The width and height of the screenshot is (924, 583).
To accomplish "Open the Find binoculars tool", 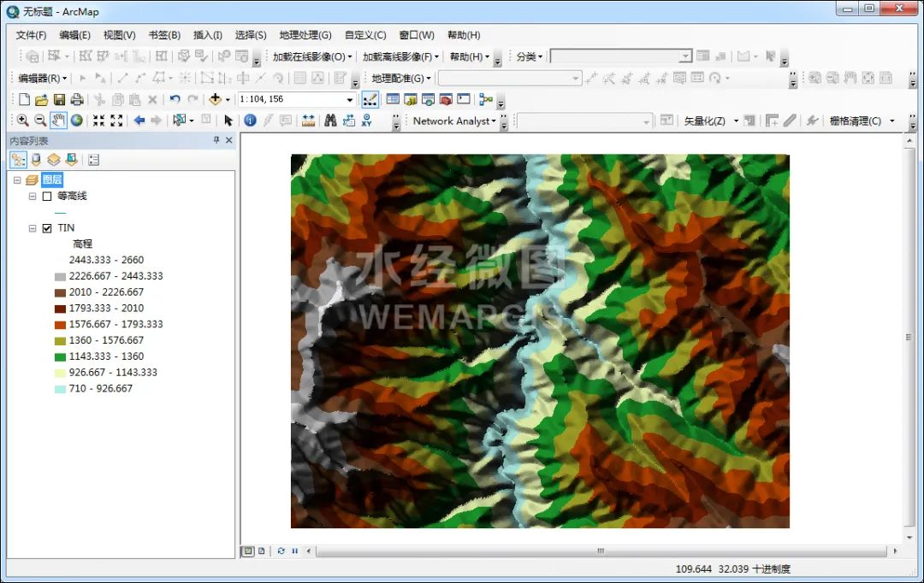I will (x=330, y=121).
